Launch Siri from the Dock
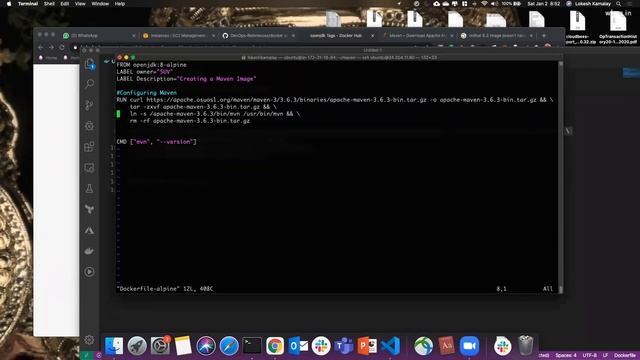Viewport: 640px width, 360px height. coord(206,346)
